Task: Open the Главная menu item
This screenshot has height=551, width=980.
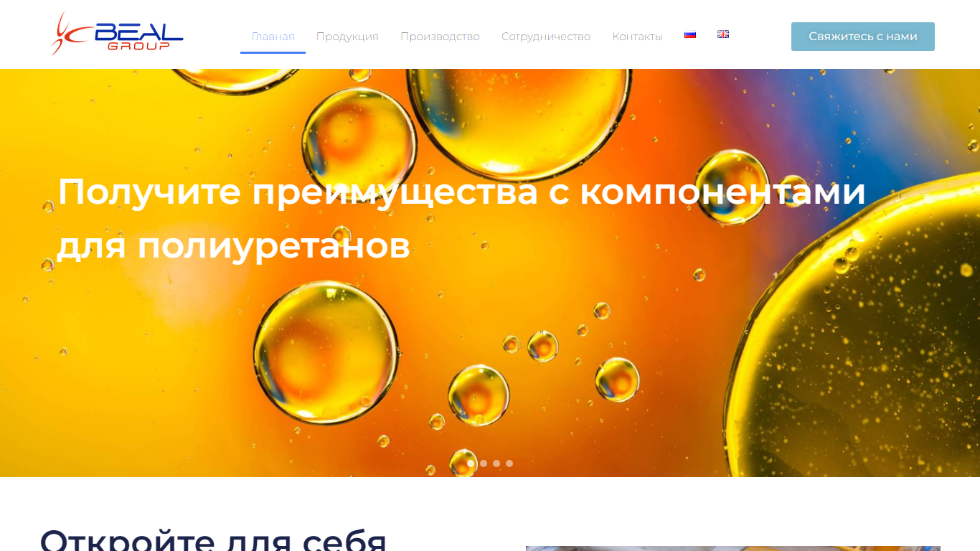Action: [x=273, y=37]
